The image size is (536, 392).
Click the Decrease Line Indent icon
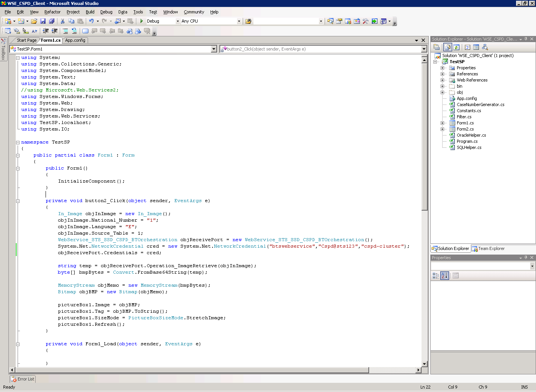coord(46,31)
